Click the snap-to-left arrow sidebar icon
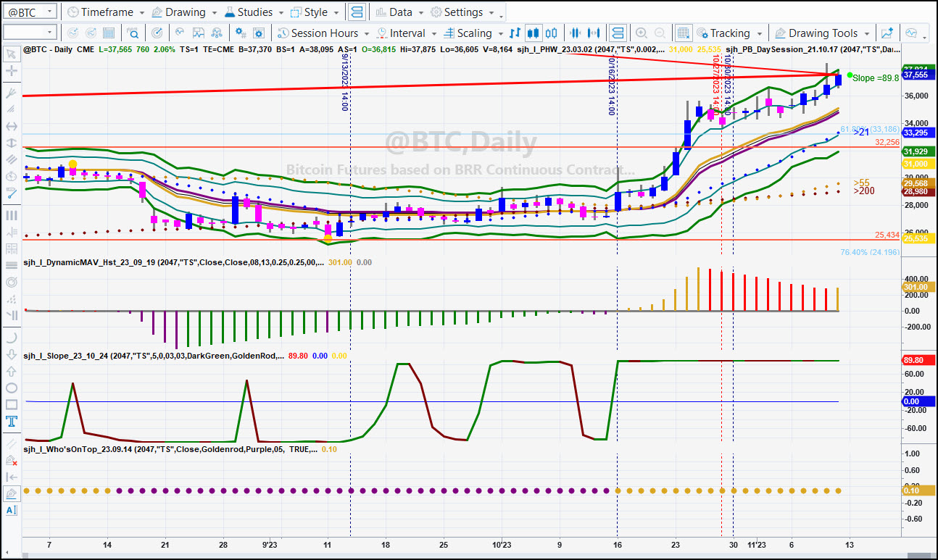938x560 pixels. [11, 477]
